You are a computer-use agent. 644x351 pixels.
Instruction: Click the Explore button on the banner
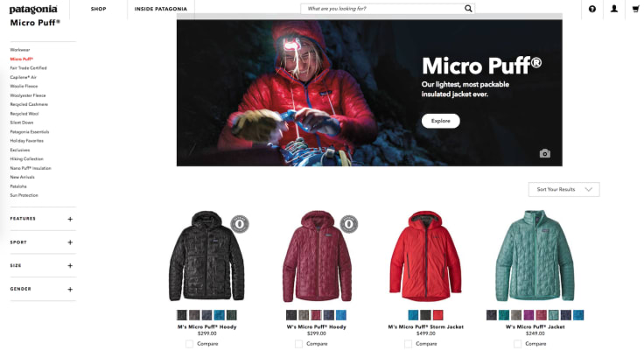pos(441,121)
